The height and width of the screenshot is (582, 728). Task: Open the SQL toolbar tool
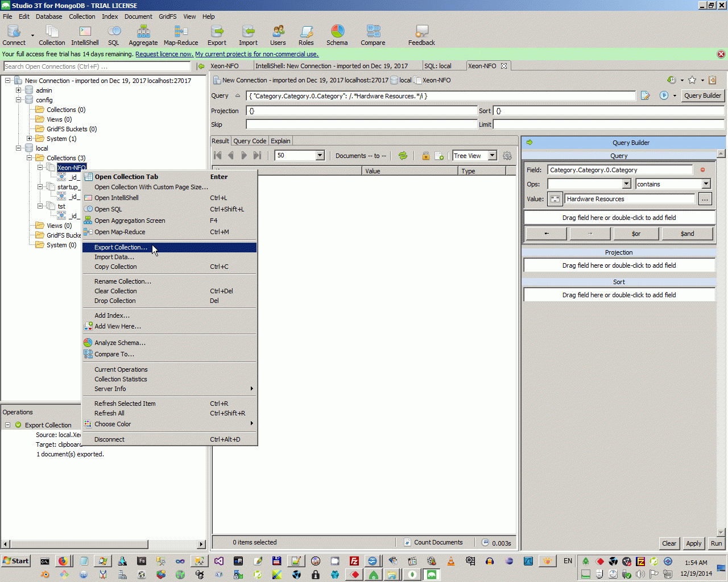pos(114,35)
